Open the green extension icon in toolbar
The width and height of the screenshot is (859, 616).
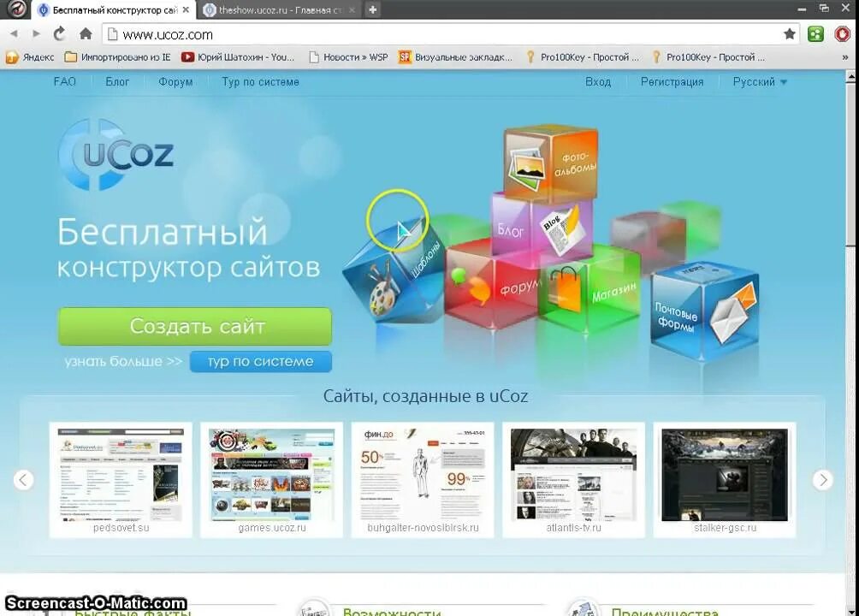pos(815,34)
